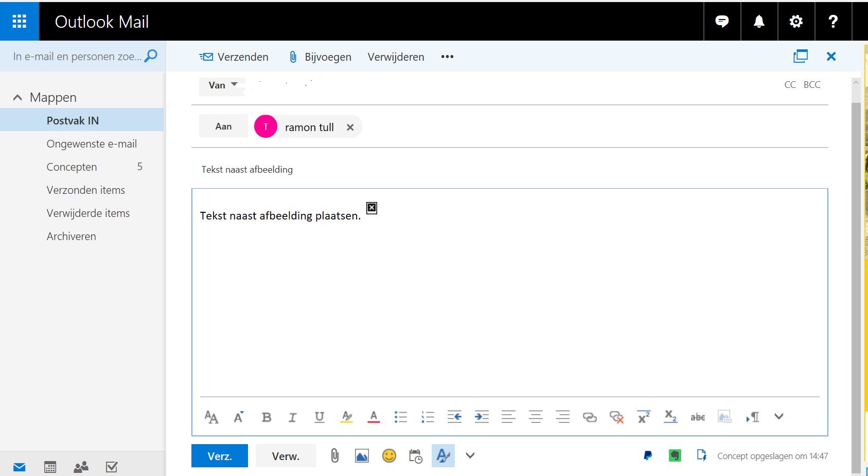Click the blue Verz. send button
The width and height of the screenshot is (868, 476).
[220, 456]
